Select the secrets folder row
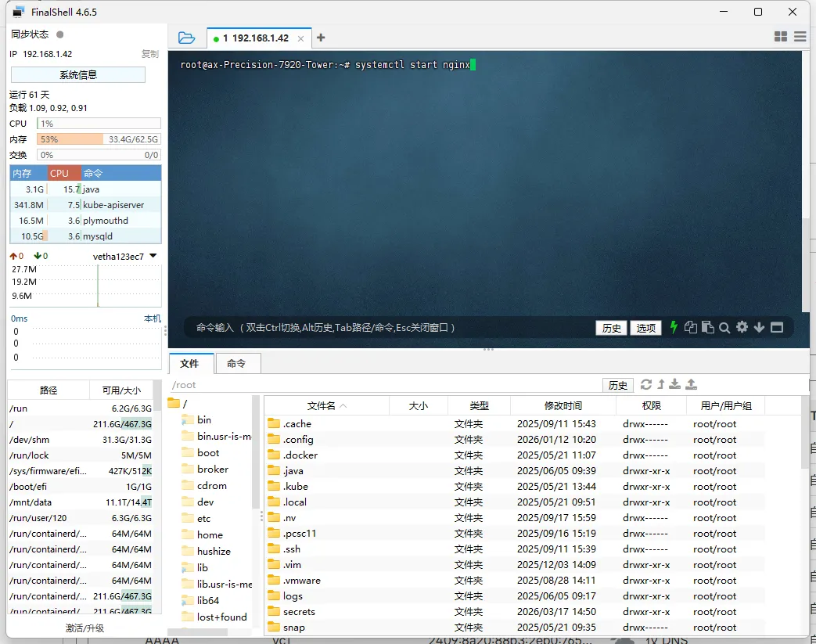 (516, 611)
